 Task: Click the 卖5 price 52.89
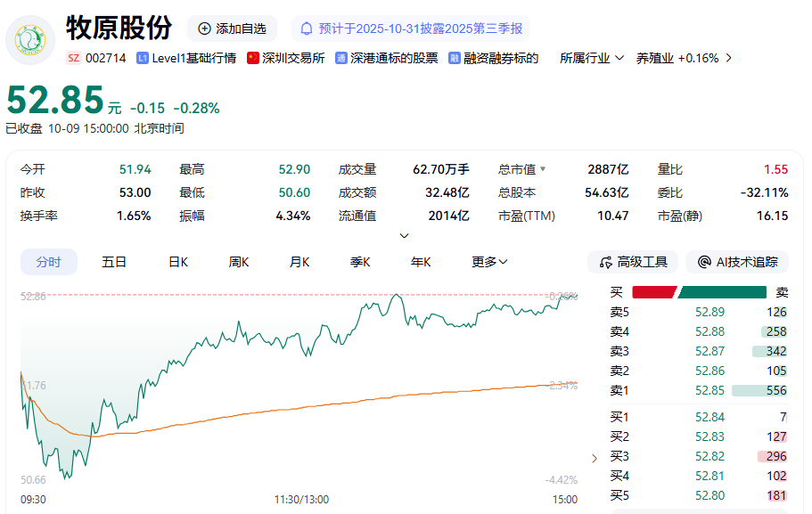click(709, 312)
